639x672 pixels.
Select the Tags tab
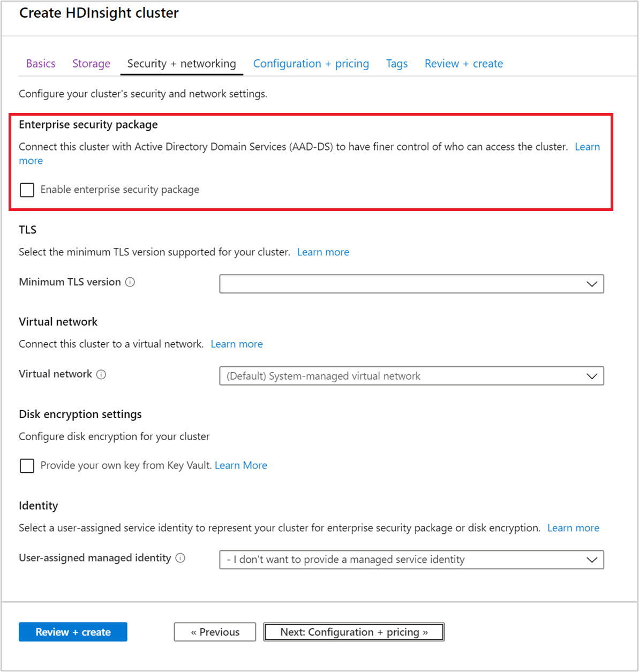[x=396, y=63]
